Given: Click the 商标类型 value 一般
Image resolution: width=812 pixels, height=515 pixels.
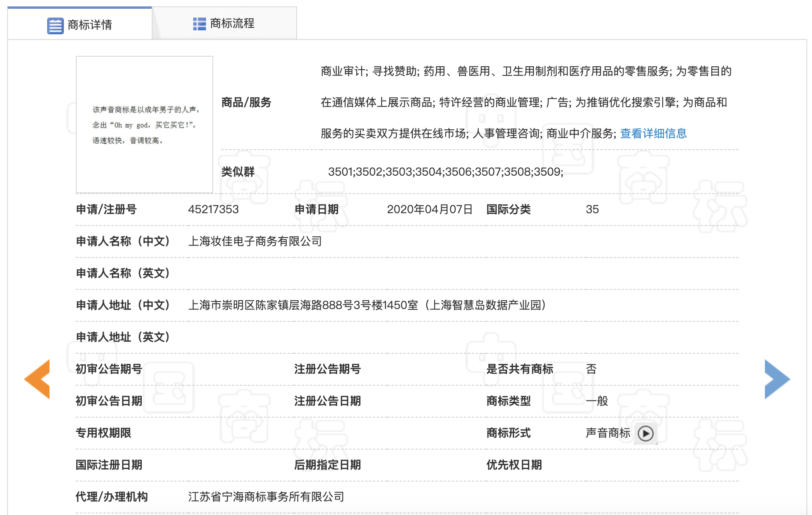Looking at the screenshot, I should click(597, 401).
